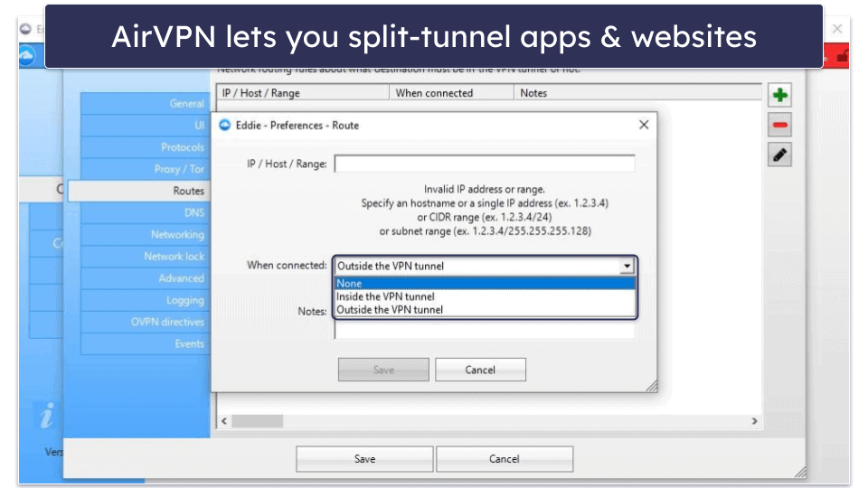This screenshot has width=868, height=488.
Task: Click the pencil edit route icon
Action: click(x=780, y=155)
